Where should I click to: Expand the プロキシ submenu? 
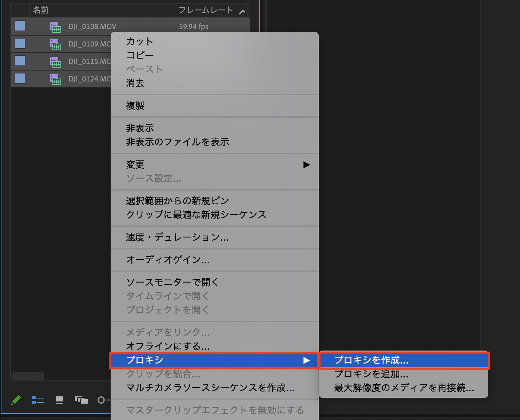214,360
